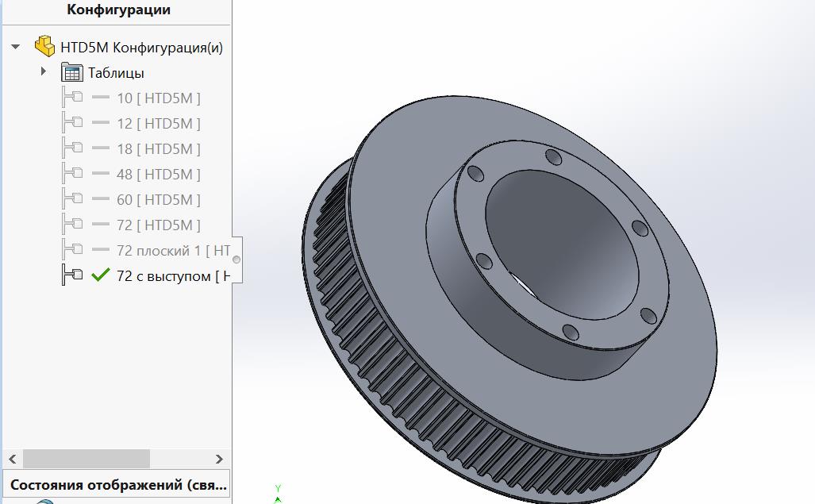Click the round handle on the panel's right edge

[x=236, y=260]
